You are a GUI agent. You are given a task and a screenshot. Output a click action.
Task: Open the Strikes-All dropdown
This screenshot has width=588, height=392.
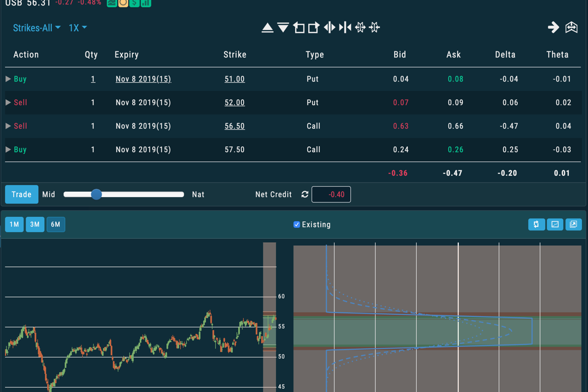[37, 28]
